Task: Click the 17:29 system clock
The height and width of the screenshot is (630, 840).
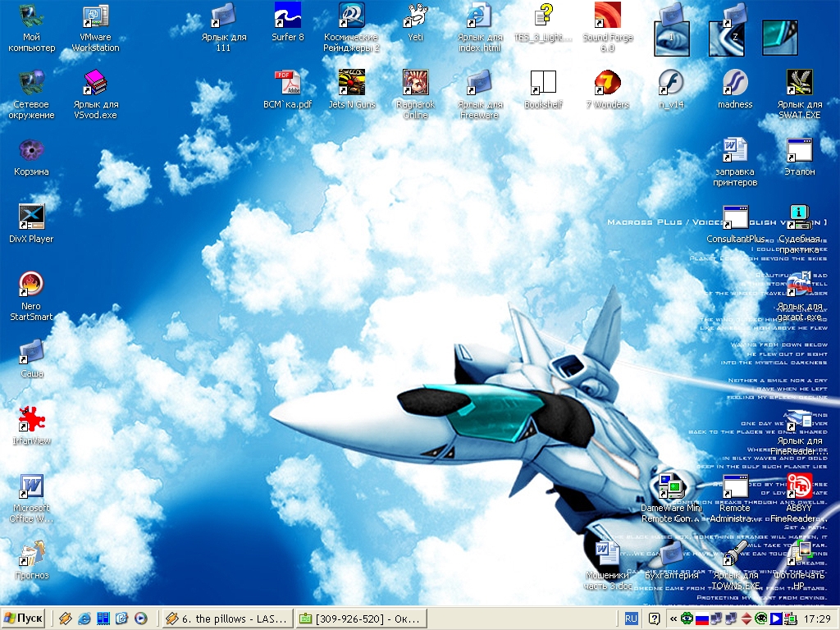Action: coord(816,619)
